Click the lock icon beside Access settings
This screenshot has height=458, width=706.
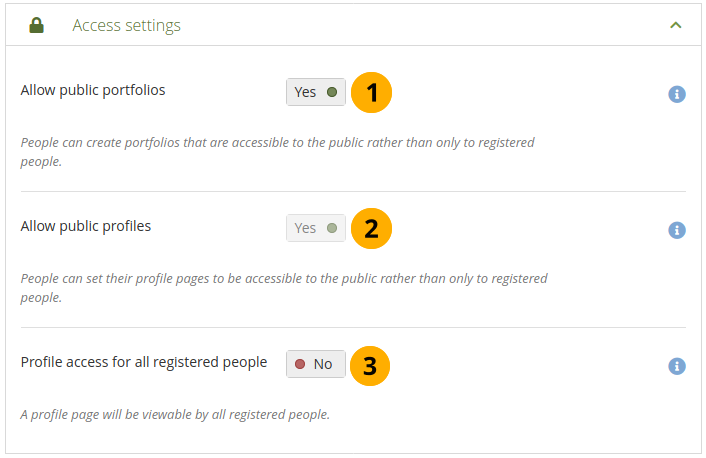(x=37, y=26)
